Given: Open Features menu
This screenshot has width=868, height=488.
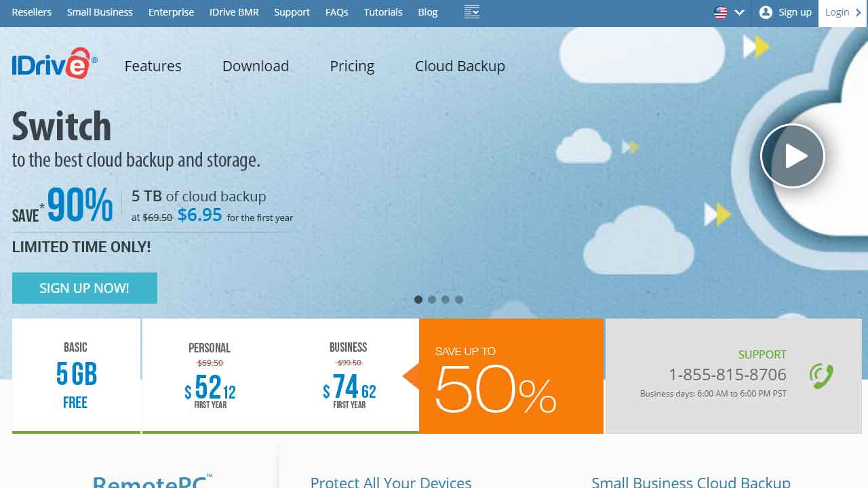Looking at the screenshot, I should click(153, 66).
